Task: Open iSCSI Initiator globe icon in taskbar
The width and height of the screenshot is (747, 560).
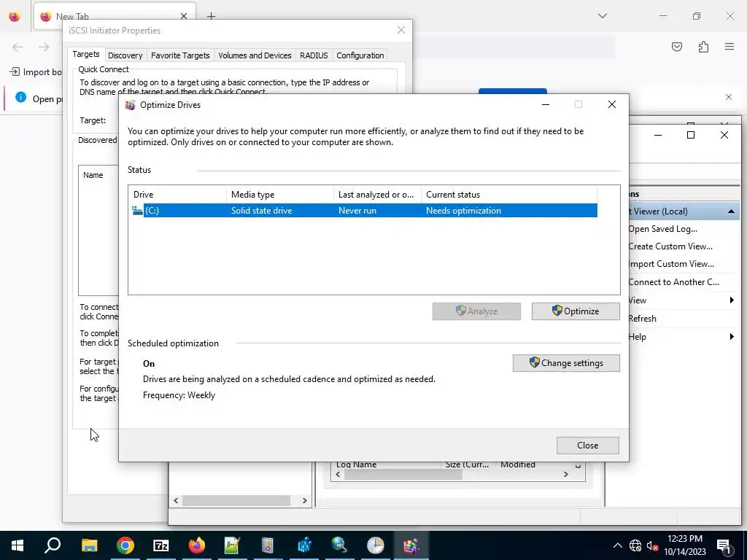Action: pos(339,545)
